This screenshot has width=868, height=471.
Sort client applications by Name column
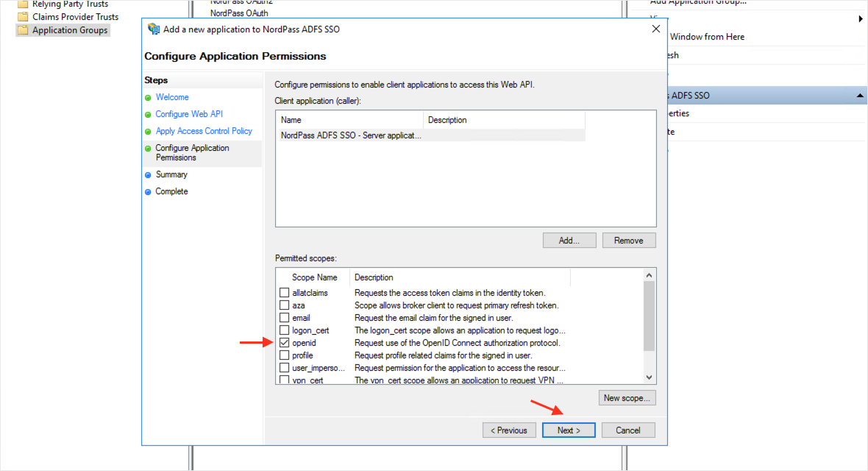click(350, 120)
